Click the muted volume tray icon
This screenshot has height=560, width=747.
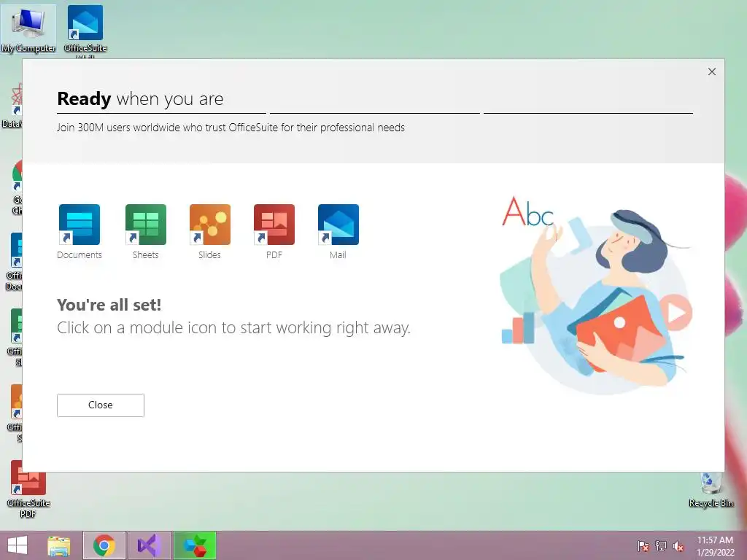click(678, 545)
